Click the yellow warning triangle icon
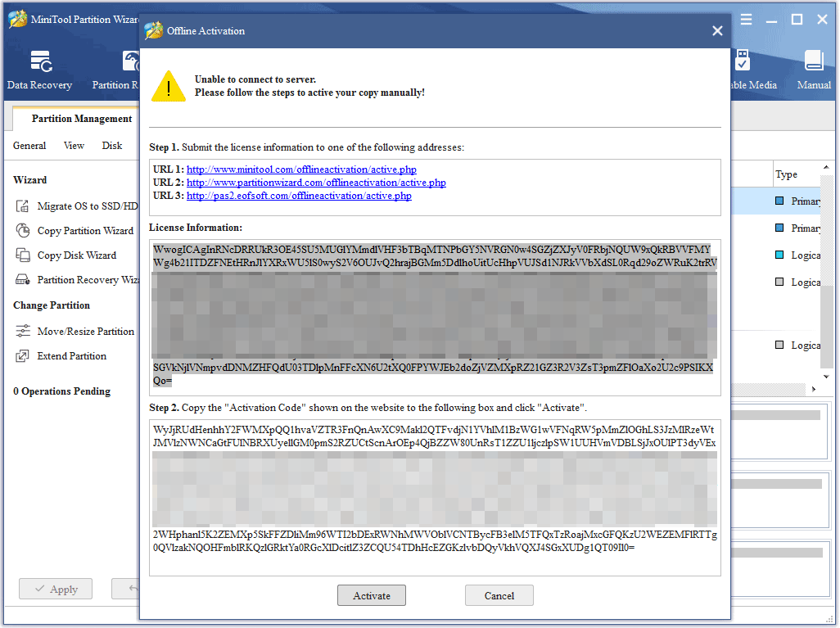 click(x=169, y=86)
